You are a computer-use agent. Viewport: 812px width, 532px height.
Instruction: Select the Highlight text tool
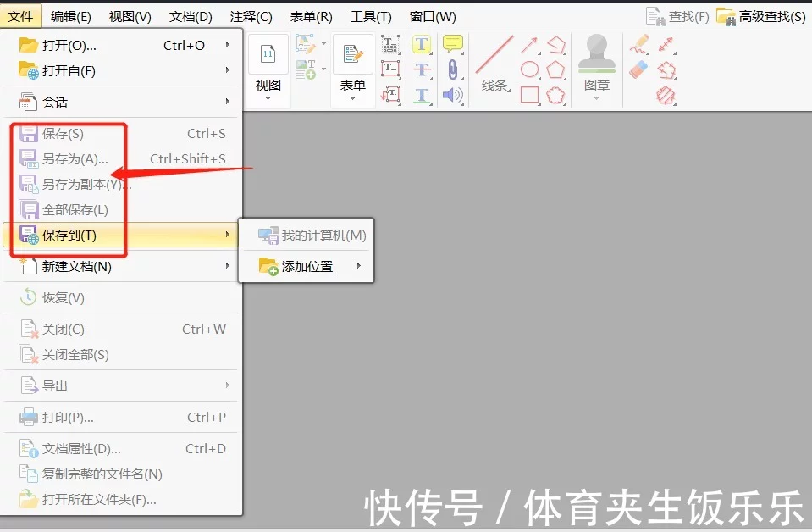coord(422,45)
